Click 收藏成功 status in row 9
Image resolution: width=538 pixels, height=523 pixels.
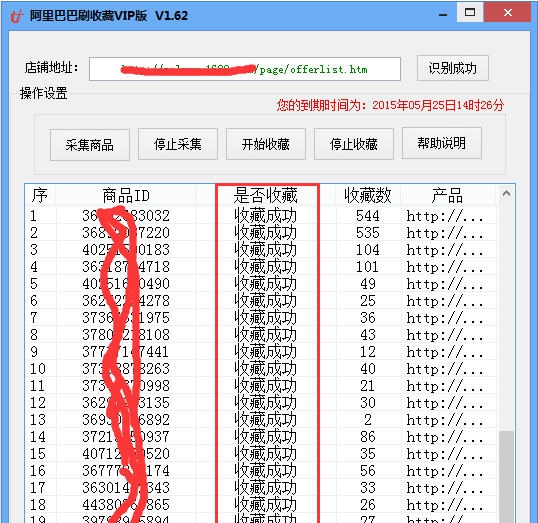266,352
